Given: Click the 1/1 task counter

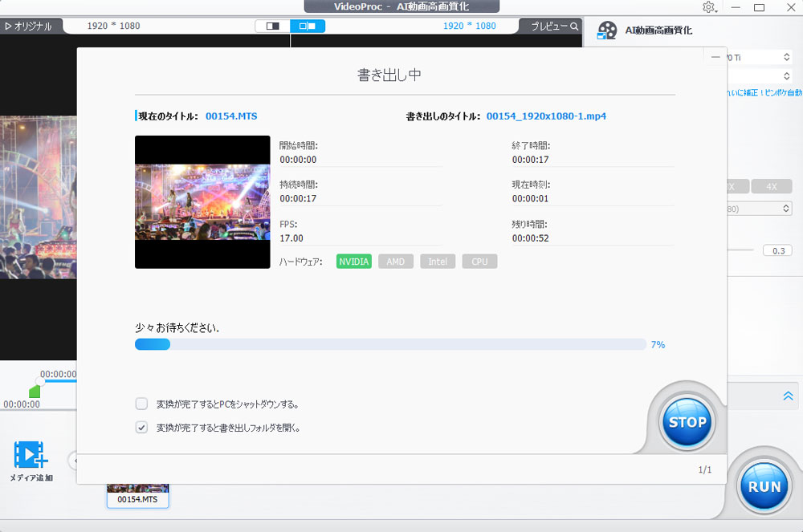Looking at the screenshot, I should tap(705, 469).
